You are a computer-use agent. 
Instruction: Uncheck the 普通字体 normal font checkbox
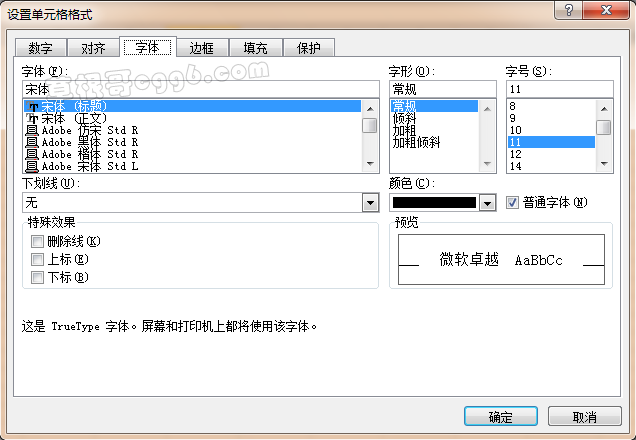coord(513,202)
